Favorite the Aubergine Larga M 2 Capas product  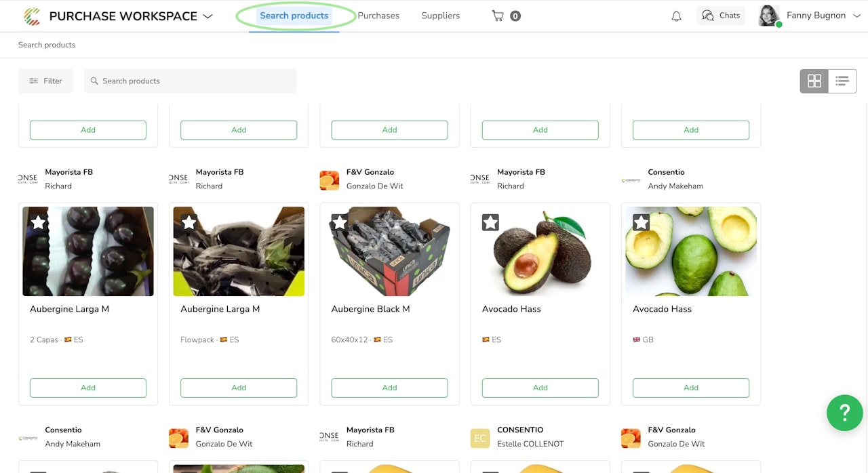click(39, 222)
